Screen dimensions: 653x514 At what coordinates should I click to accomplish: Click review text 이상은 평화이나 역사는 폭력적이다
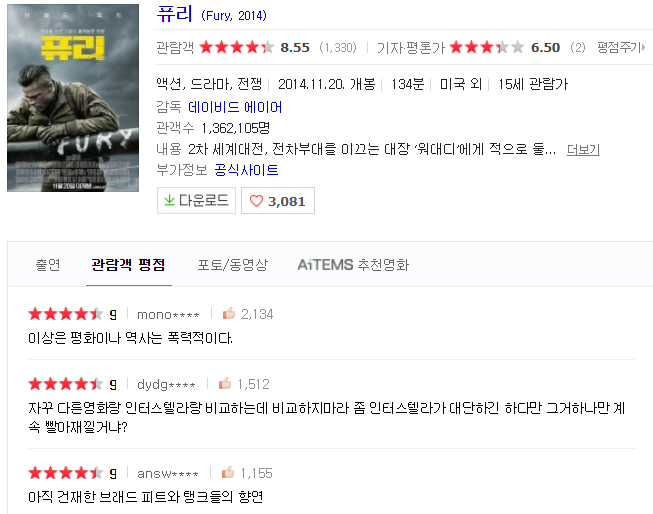coord(130,338)
